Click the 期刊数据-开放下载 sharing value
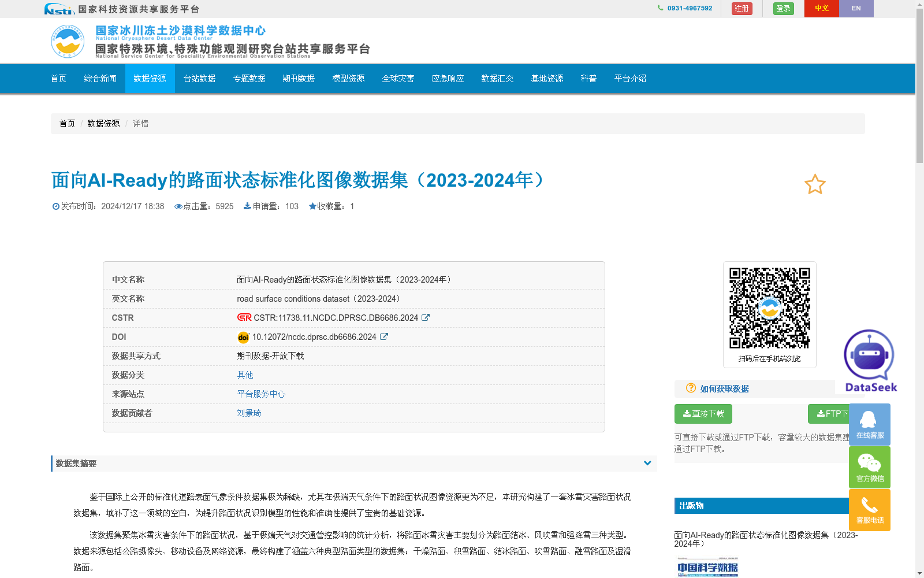The width and height of the screenshot is (924, 578). point(270,356)
